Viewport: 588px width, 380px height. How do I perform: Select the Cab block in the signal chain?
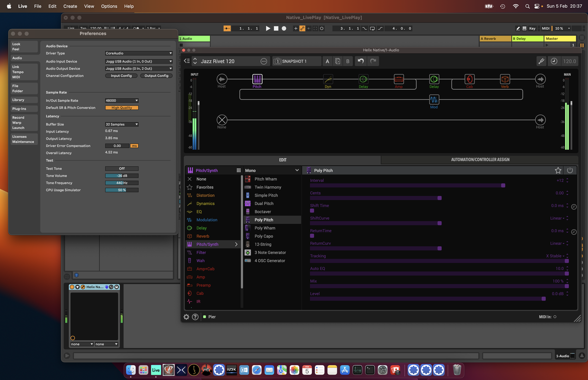point(469,79)
